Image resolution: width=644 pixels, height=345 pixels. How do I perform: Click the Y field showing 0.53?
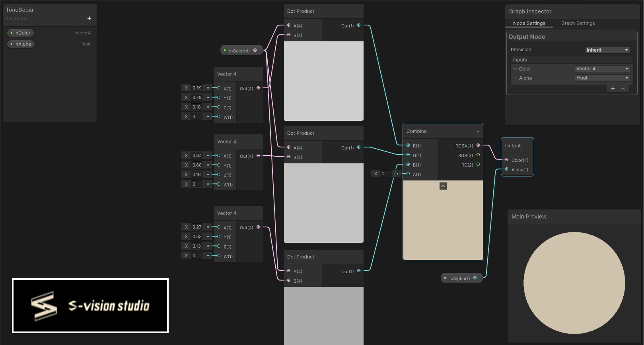point(197,236)
